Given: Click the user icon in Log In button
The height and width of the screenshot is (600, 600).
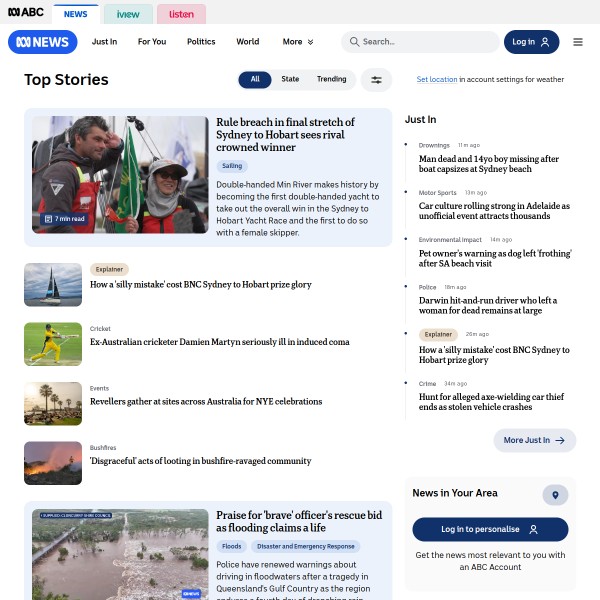Looking at the screenshot, I should pos(545,42).
